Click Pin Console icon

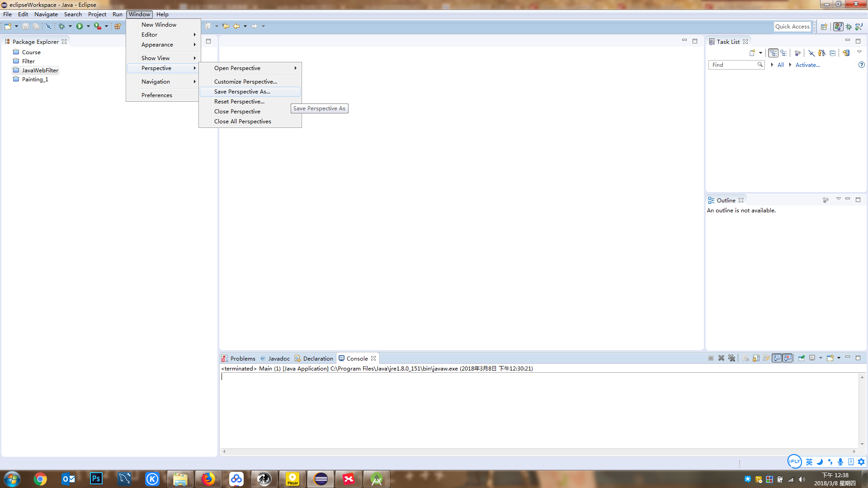coord(802,358)
